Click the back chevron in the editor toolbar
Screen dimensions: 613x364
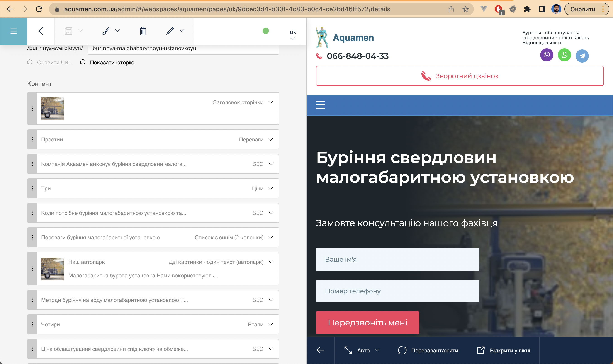[x=41, y=31]
